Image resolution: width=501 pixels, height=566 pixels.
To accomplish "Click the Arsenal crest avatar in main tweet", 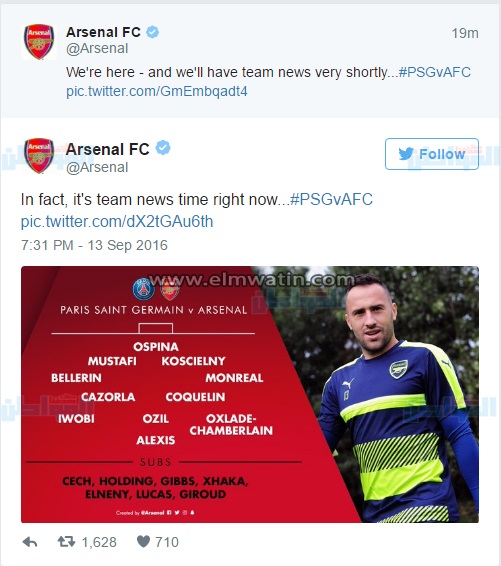I will [x=39, y=156].
